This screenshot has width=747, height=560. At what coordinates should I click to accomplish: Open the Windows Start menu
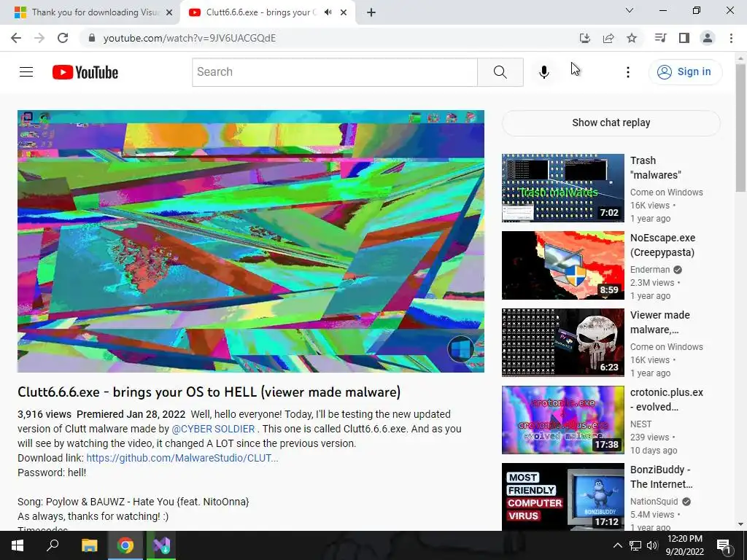18,545
